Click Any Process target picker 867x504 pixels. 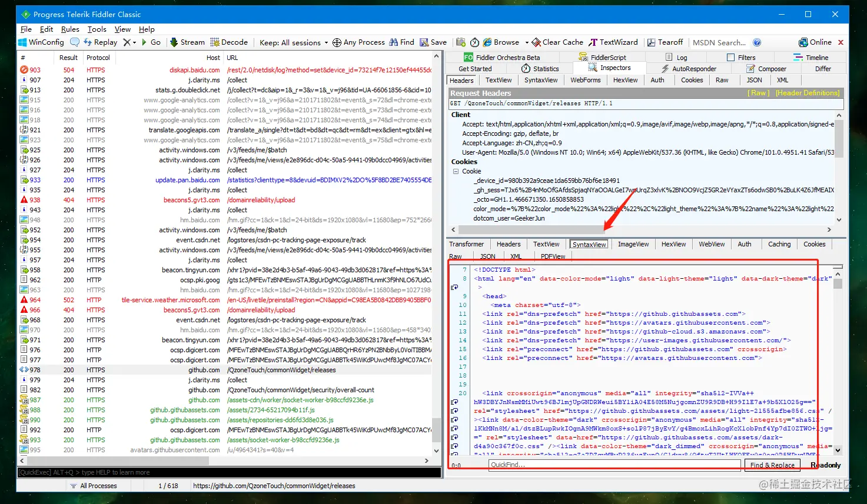point(358,42)
